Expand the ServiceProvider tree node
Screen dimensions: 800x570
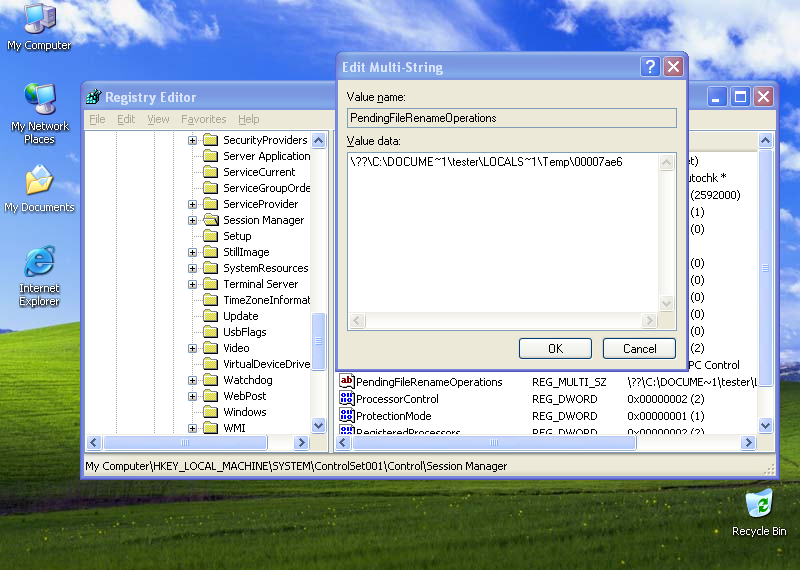[192, 204]
